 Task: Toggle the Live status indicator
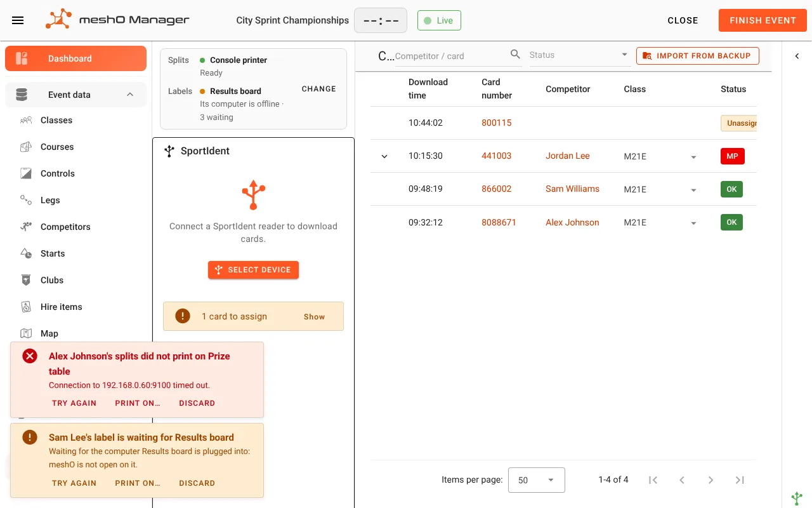(x=439, y=20)
